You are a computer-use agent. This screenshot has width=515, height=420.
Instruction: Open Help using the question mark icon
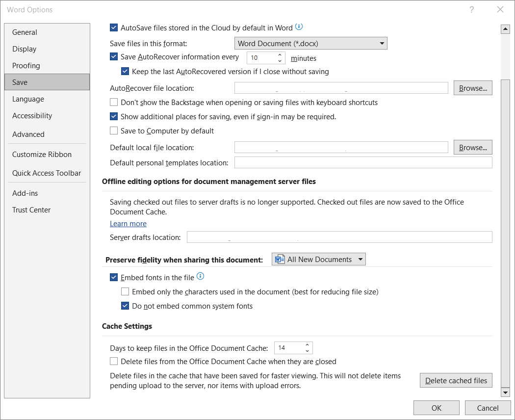pos(471,9)
